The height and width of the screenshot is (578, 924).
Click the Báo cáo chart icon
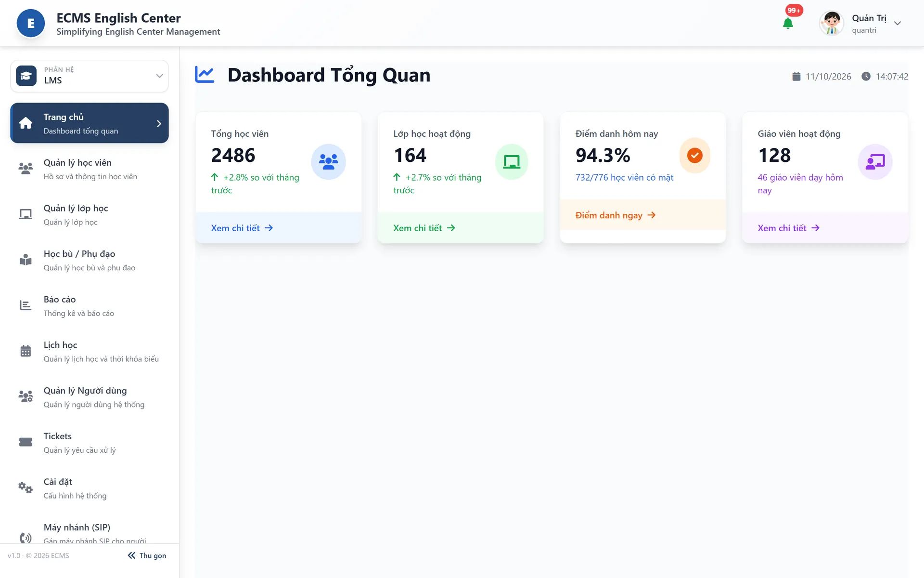[x=26, y=305]
